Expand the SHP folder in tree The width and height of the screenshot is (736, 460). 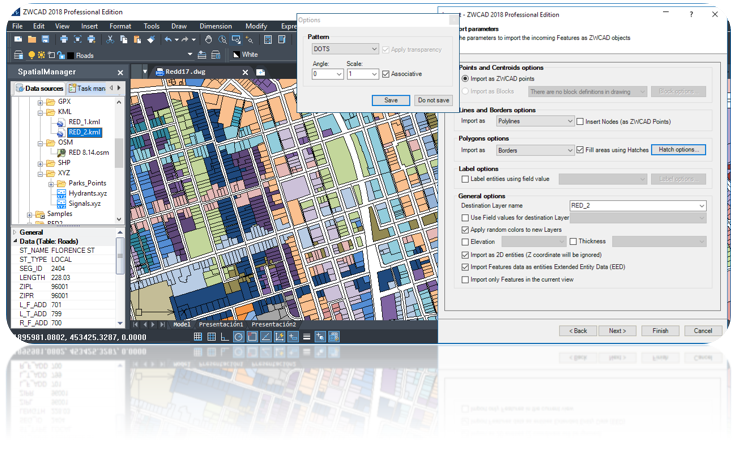[x=40, y=164]
